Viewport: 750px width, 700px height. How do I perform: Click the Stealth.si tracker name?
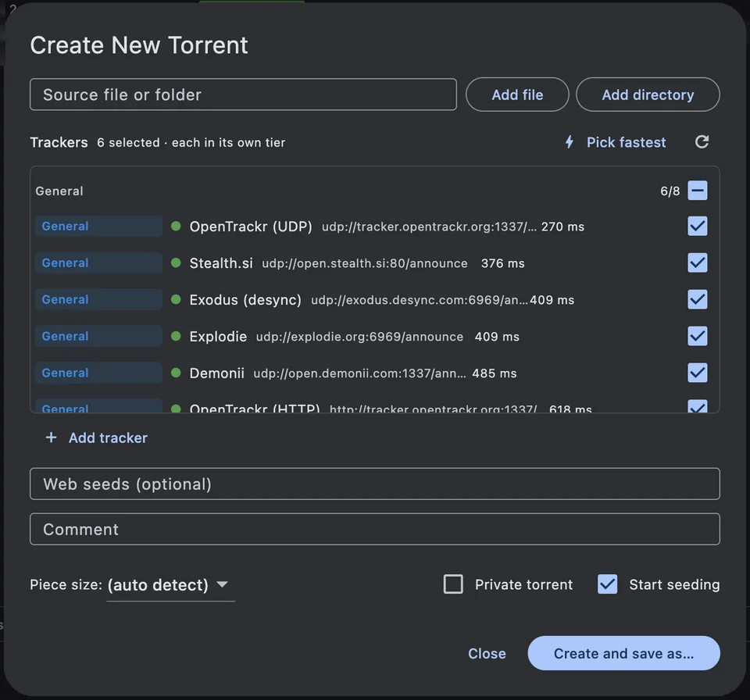coord(221,263)
